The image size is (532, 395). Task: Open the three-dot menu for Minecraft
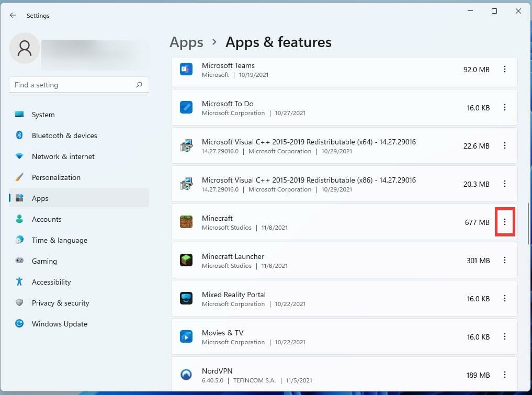(504, 222)
